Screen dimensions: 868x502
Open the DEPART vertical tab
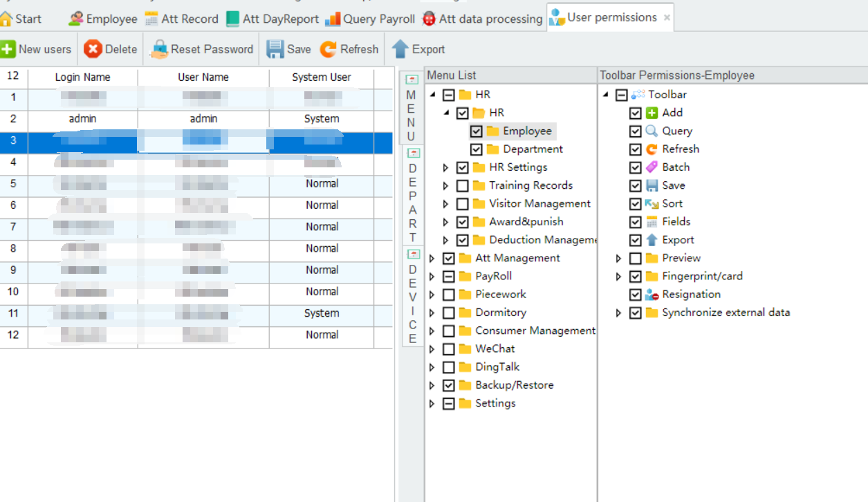click(412, 195)
